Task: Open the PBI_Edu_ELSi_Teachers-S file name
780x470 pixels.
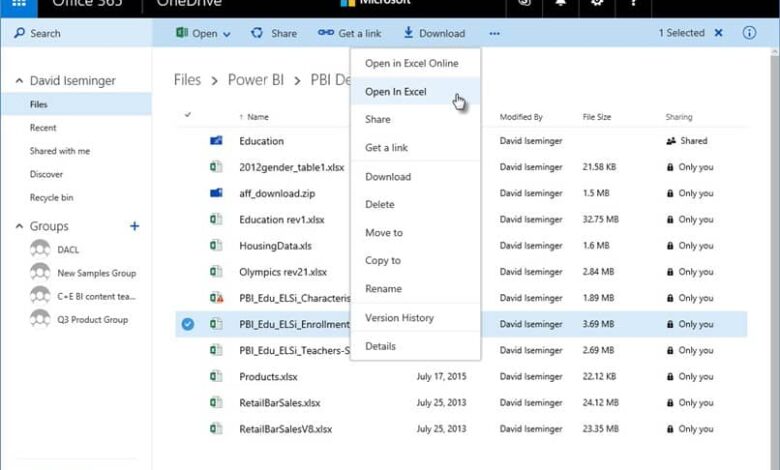Action: 294,350
